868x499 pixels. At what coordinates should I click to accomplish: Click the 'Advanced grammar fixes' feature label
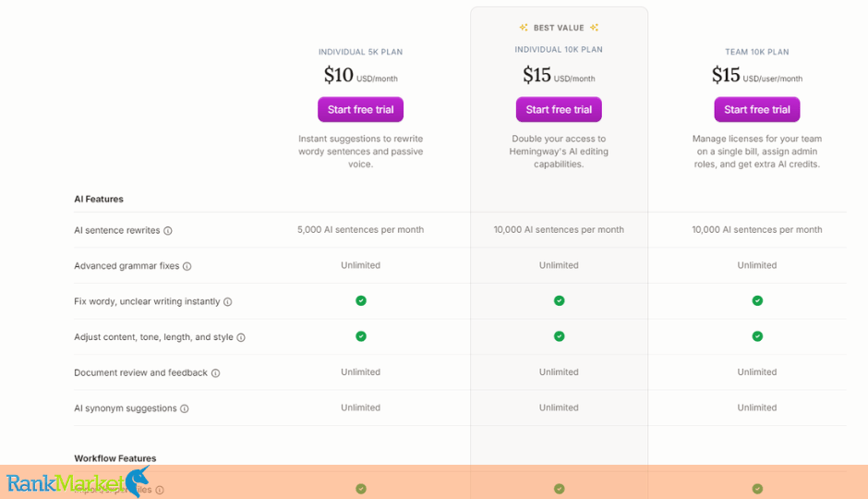click(x=127, y=266)
